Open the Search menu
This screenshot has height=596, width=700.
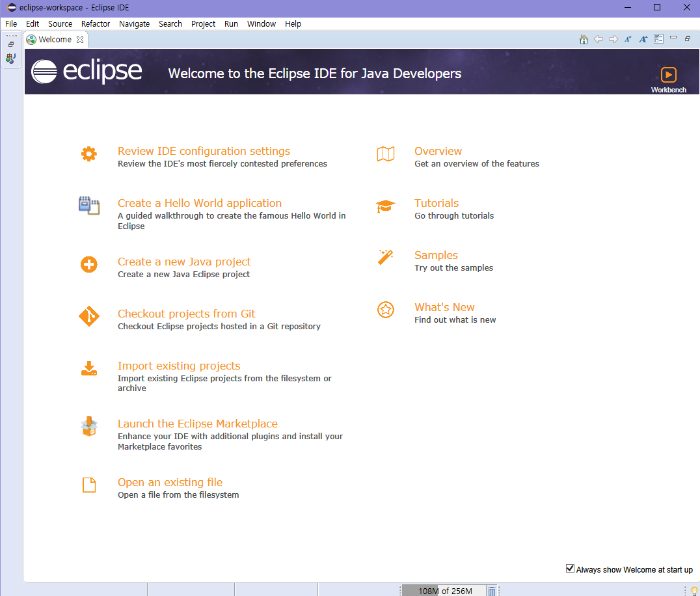point(170,23)
